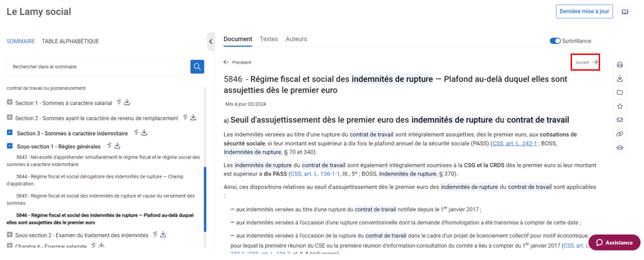Open tree view icon for Section 1
This screenshot has height=260, width=644.
119,102
